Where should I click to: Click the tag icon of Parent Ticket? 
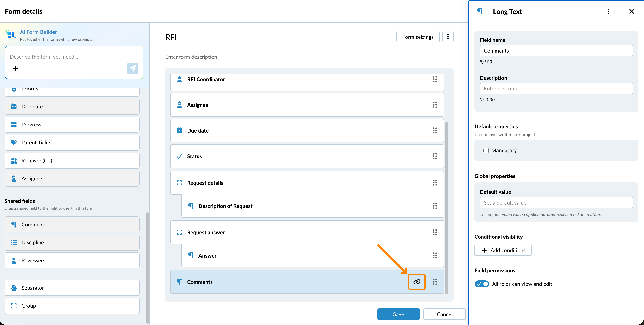coord(14,142)
